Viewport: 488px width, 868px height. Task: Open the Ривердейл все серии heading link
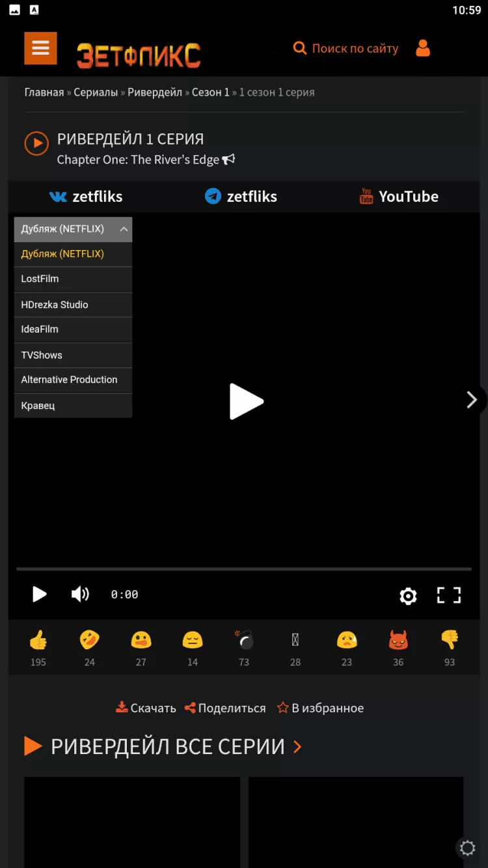(x=168, y=746)
